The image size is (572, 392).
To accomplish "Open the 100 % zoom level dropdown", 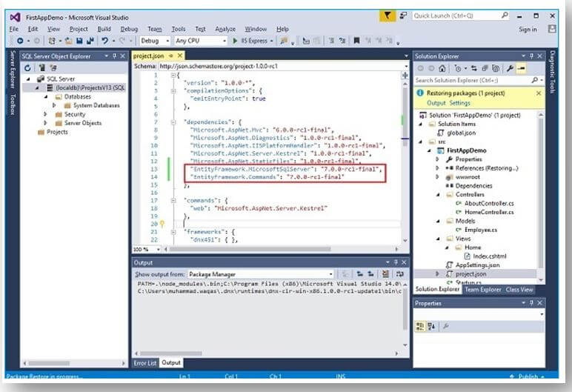I will [158, 249].
